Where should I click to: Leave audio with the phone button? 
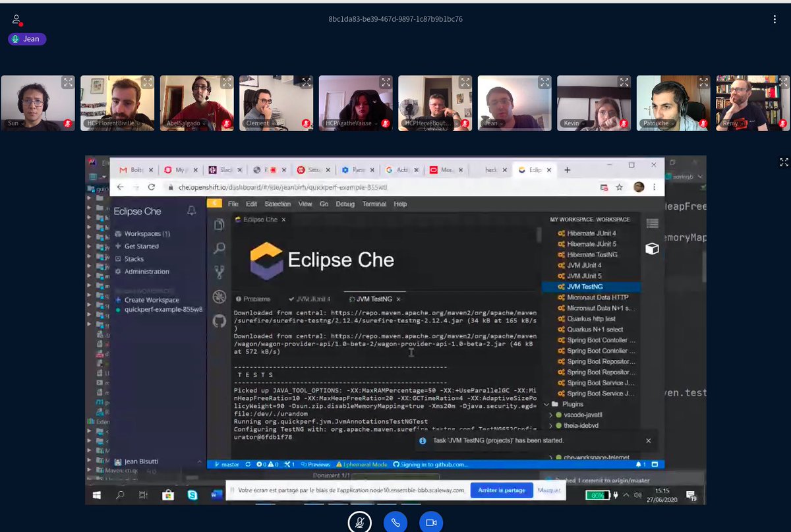pos(395,522)
